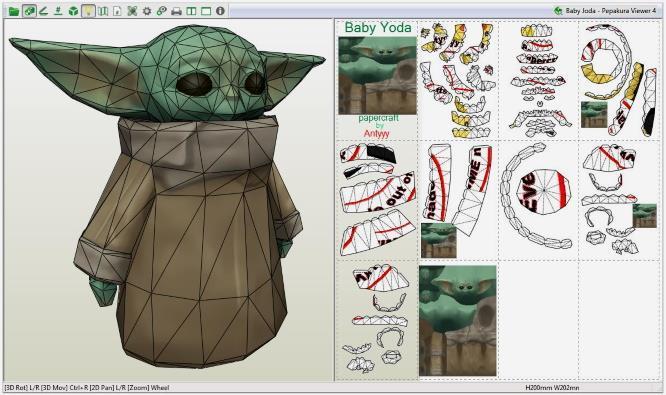This screenshot has height=395, width=666.
Task: Toggle texture display on the model
Action: pos(29,11)
